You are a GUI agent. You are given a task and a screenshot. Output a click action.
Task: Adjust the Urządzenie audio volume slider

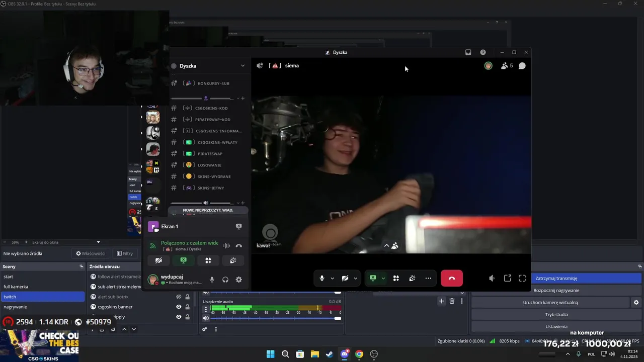tap(275, 318)
